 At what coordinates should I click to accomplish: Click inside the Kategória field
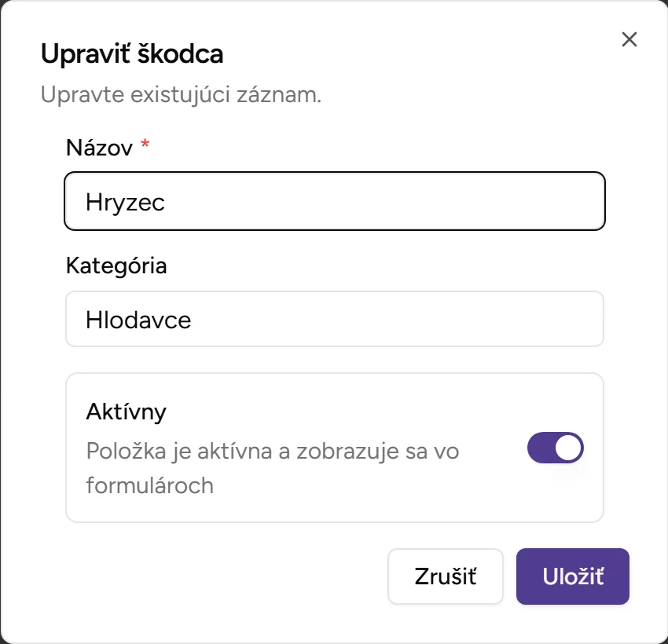[334, 319]
